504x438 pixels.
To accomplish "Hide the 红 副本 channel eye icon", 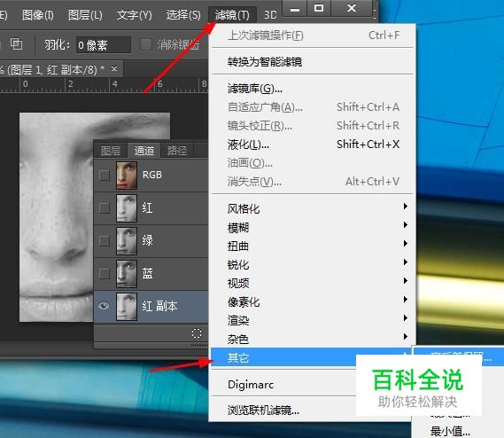I will click(x=104, y=306).
